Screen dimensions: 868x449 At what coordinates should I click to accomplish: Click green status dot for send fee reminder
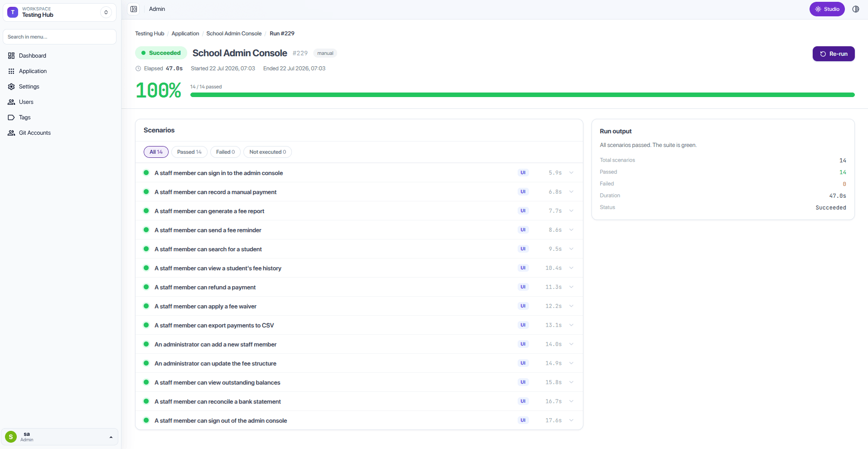click(146, 230)
